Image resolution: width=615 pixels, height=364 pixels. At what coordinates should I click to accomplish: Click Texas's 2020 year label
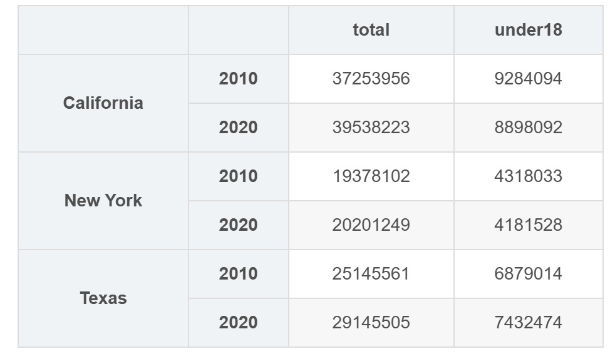click(x=238, y=323)
